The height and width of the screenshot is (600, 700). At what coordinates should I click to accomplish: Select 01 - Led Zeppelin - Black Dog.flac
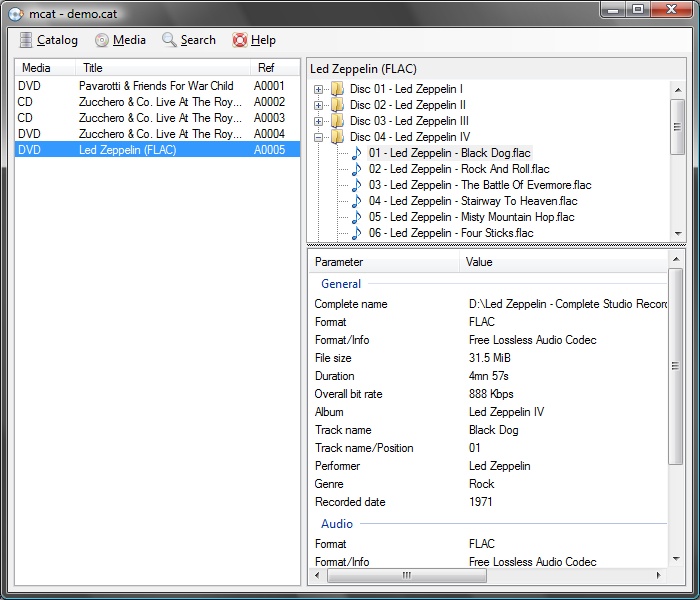[450, 153]
